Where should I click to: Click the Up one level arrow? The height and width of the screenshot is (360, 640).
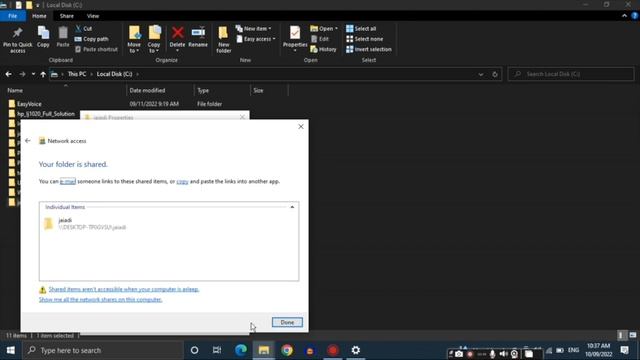pos(43,74)
